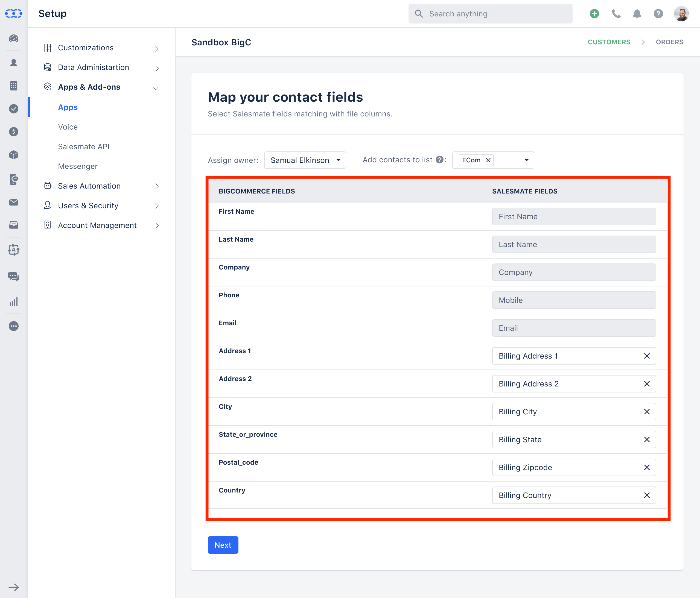Open the More ellipsis icon in sidebar
The width and height of the screenshot is (700, 598).
[x=13, y=326]
